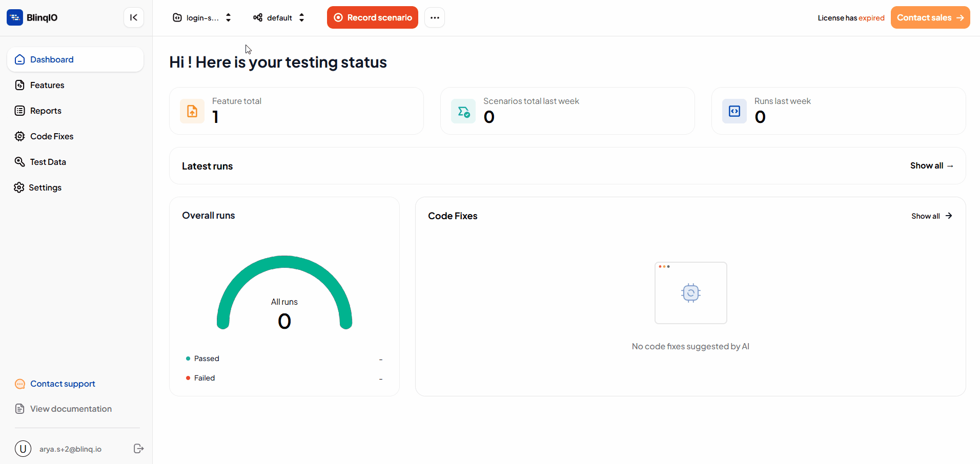Screen dimensions: 980x464
Task: Click the Code Fixes chip icon
Action: [19, 136]
